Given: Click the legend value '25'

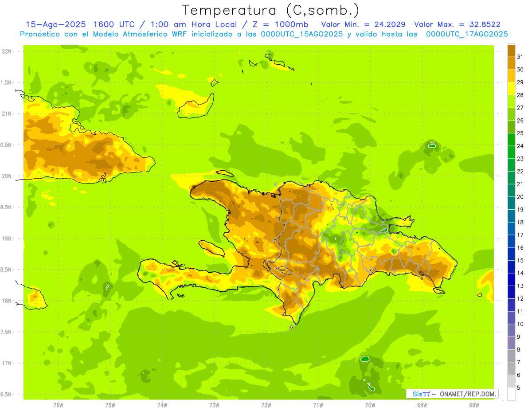Looking at the screenshot, I should tap(520, 133).
